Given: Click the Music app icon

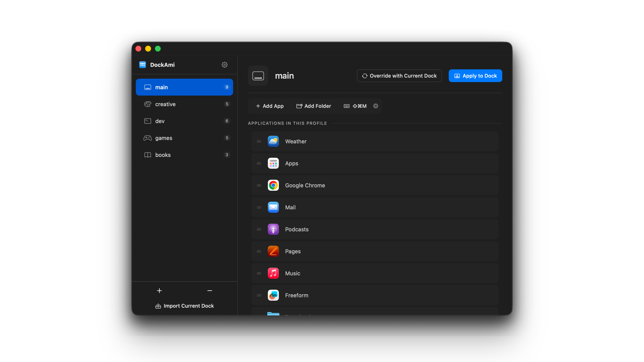Looking at the screenshot, I should tap(273, 273).
